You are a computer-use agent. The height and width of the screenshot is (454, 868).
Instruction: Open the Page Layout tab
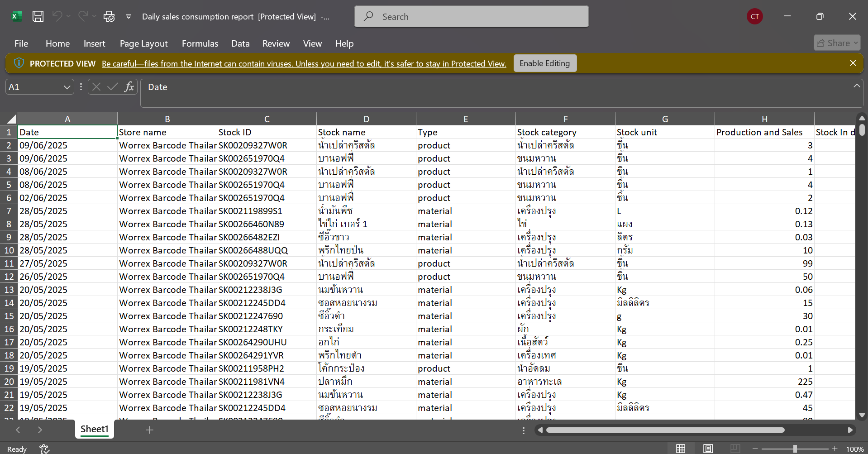[x=143, y=43]
